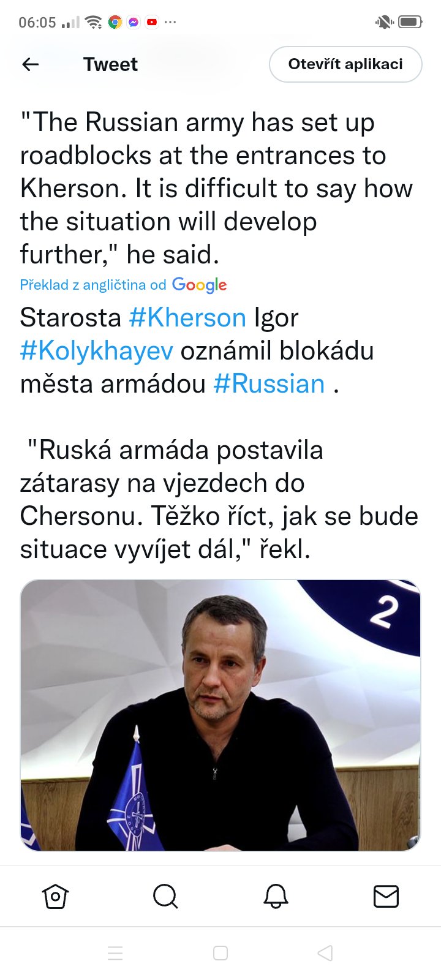The width and height of the screenshot is (441, 980).
Task: Tap the Překlad z angličtina od Google label
Action: point(123,285)
